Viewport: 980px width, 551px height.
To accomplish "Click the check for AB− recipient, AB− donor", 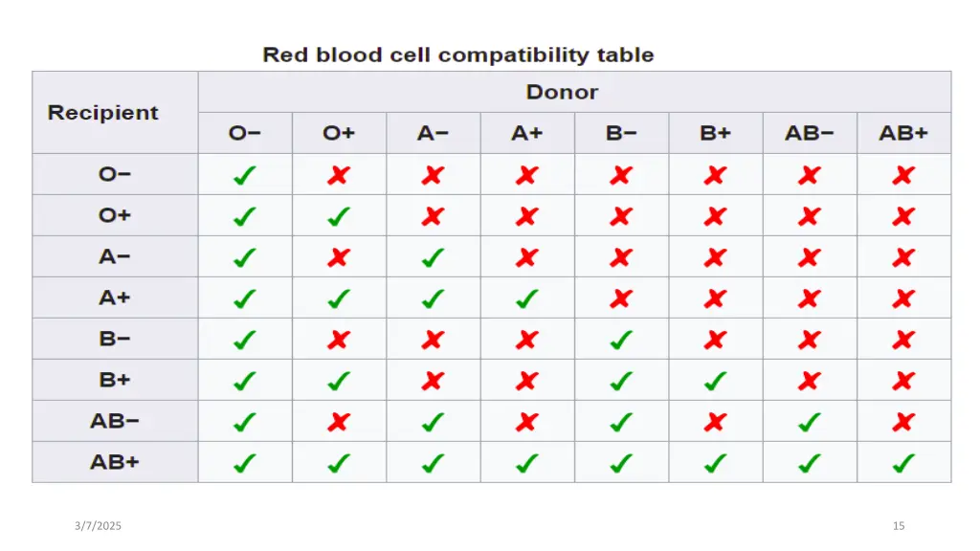I will click(809, 422).
